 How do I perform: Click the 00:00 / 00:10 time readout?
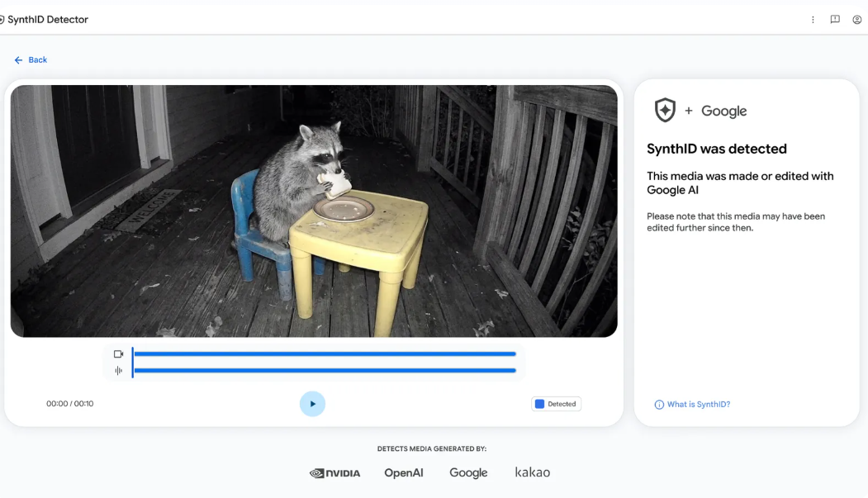click(x=69, y=404)
